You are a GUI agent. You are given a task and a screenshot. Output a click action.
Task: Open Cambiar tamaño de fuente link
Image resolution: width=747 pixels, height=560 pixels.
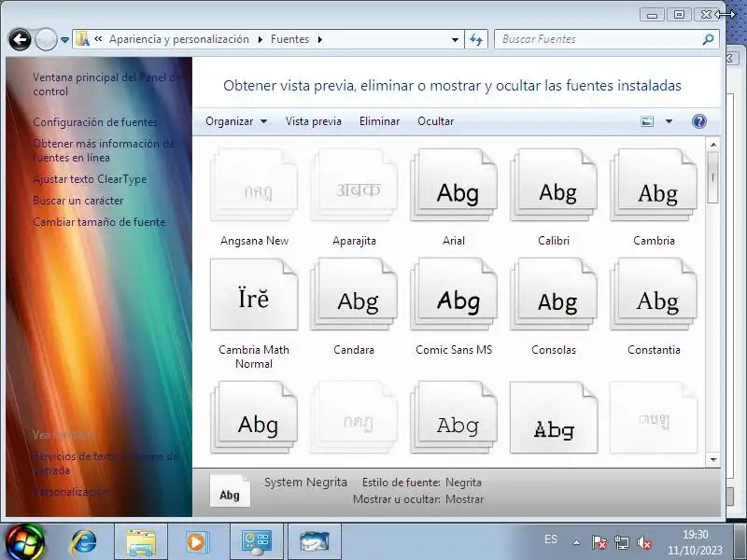[99, 222]
